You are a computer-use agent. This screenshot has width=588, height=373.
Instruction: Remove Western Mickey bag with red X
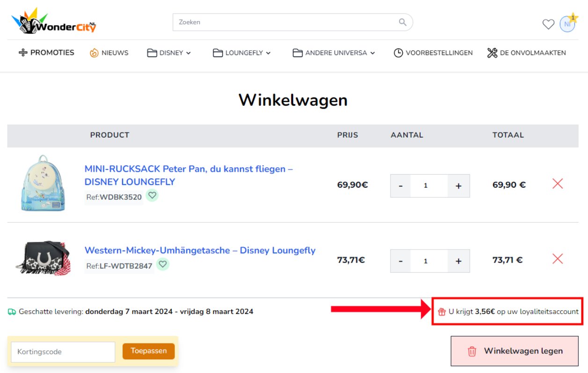click(557, 259)
